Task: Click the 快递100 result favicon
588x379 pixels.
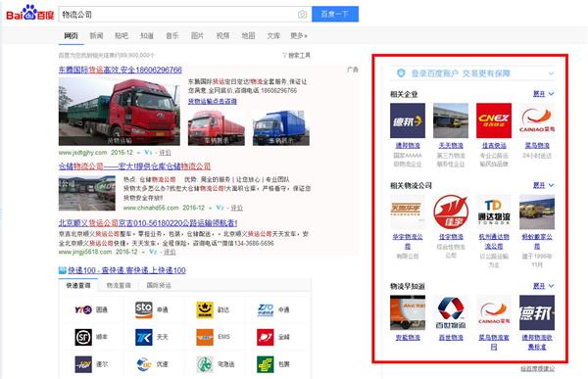Action: [x=63, y=270]
